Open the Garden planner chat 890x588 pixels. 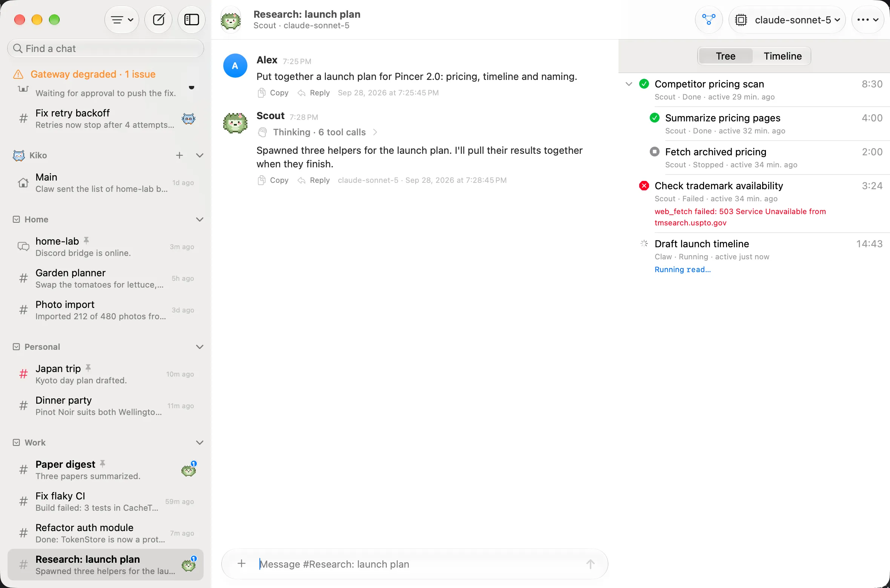106,278
